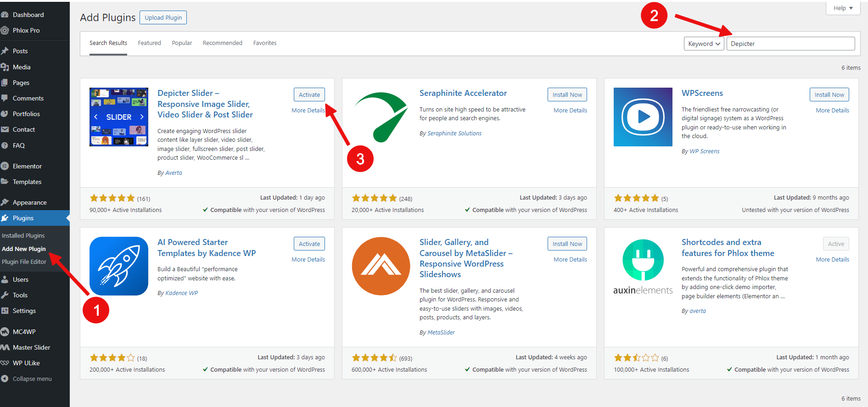Open the Slider, Gallery, and Carousel title
The image size is (868, 407).
(x=466, y=258)
